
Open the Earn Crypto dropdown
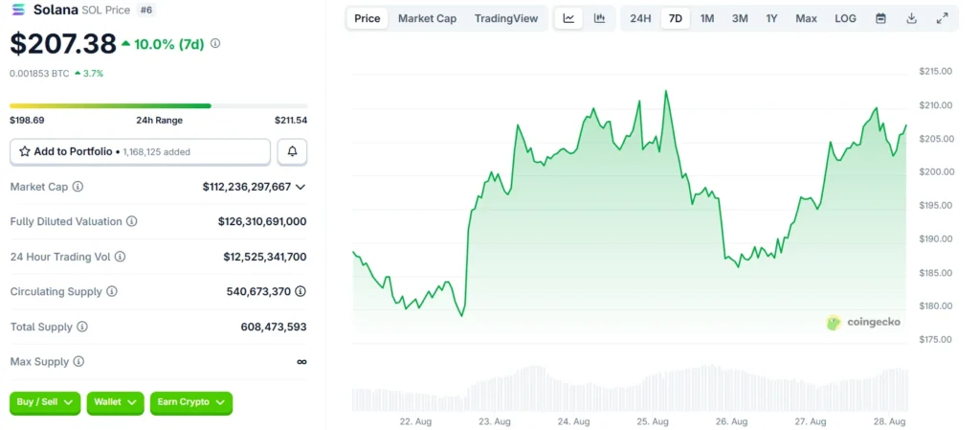click(190, 402)
